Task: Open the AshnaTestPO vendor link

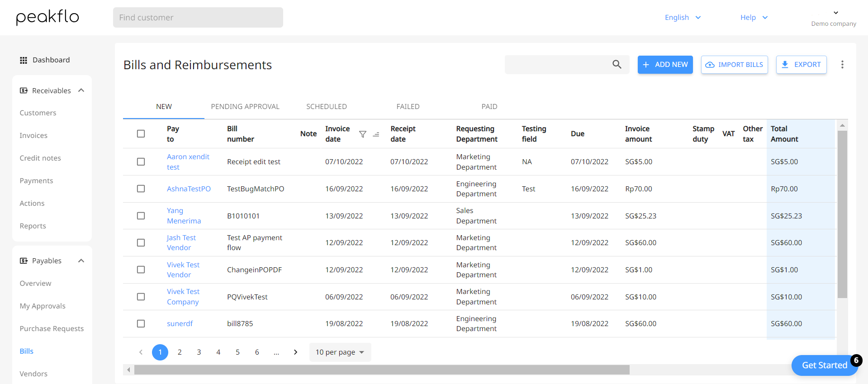Action: point(189,189)
